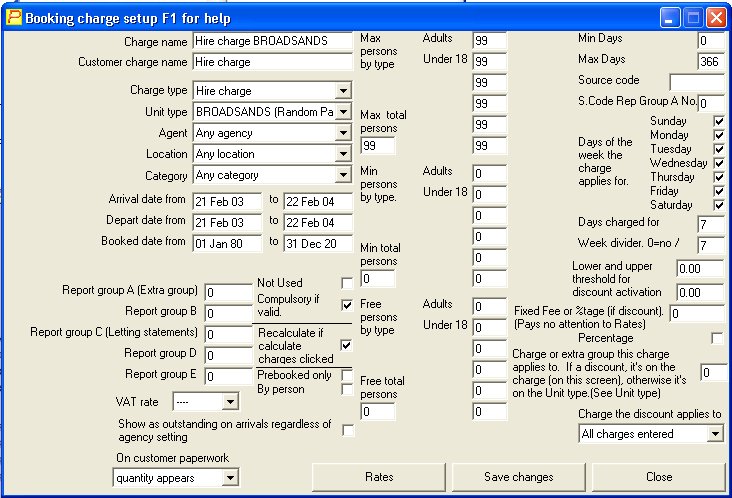Expand the Unit type dropdown
732x498 pixels.
click(x=343, y=112)
